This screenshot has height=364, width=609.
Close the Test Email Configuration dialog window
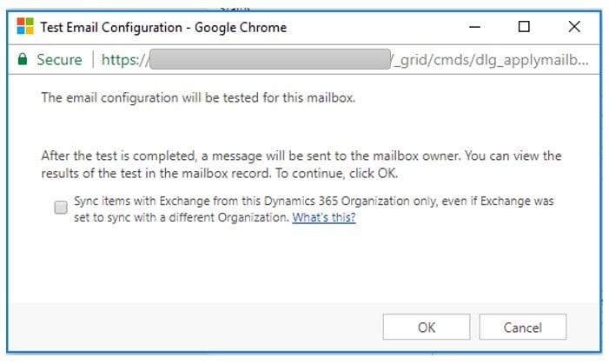click(x=573, y=27)
